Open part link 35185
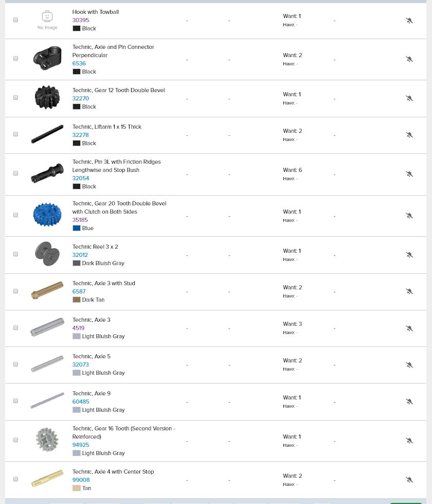Viewport: 432px width, 504px height. point(80,220)
